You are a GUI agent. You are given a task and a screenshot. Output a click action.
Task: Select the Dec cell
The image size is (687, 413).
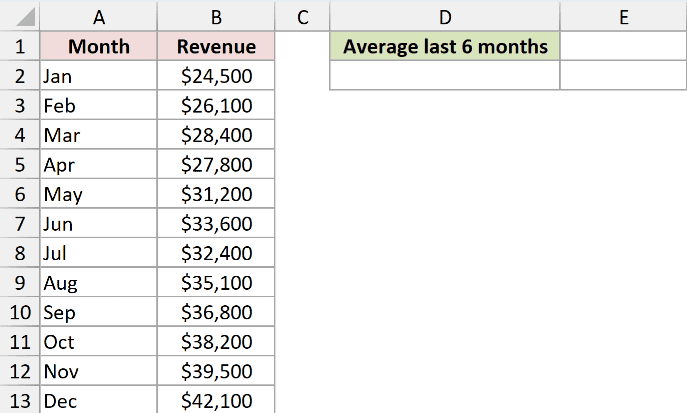(99, 400)
